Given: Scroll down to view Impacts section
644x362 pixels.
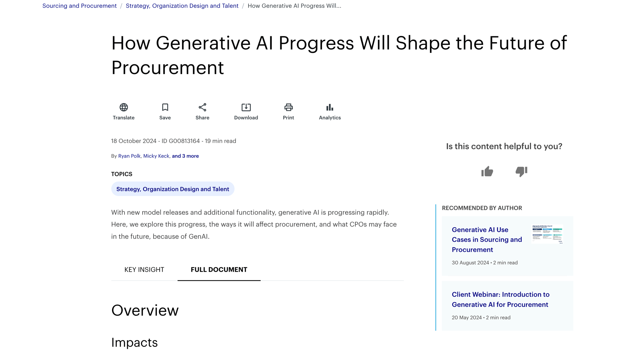Looking at the screenshot, I should [135, 342].
